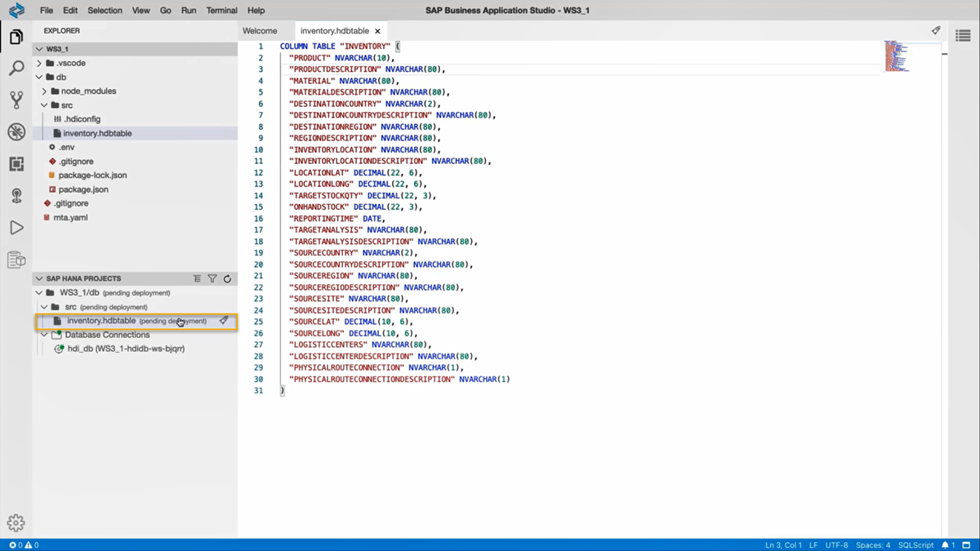This screenshot has width=980, height=551.
Task: Change the LF end of line sequence
Action: [x=813, y=545]
